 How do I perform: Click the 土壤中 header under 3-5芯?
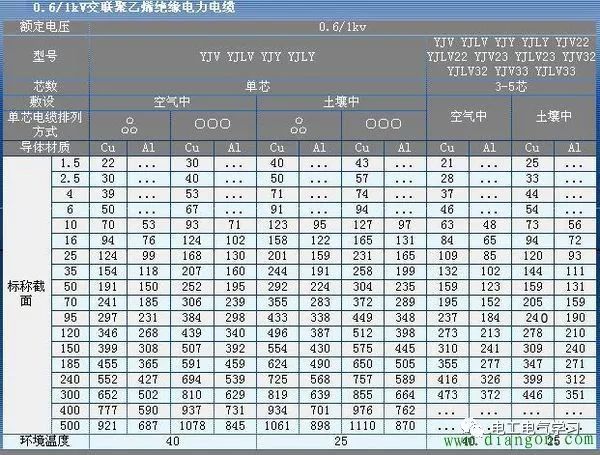pyautogui.click(x=553, y=116)
